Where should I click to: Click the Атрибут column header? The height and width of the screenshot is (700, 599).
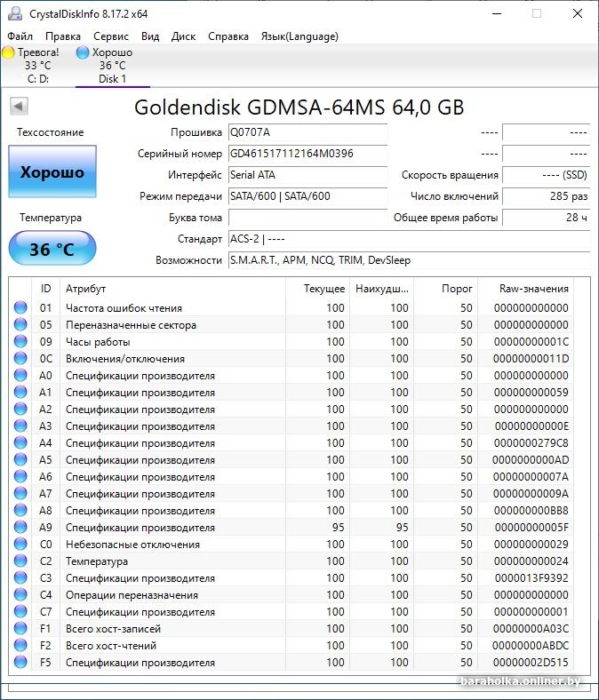click(173, 289)
